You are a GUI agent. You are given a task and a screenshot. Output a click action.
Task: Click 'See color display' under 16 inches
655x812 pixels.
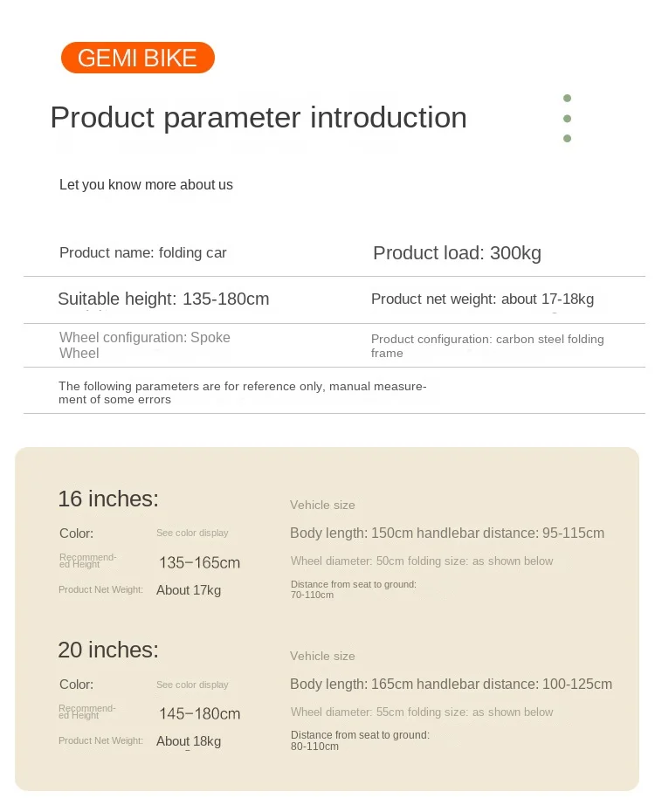[192, 533]
